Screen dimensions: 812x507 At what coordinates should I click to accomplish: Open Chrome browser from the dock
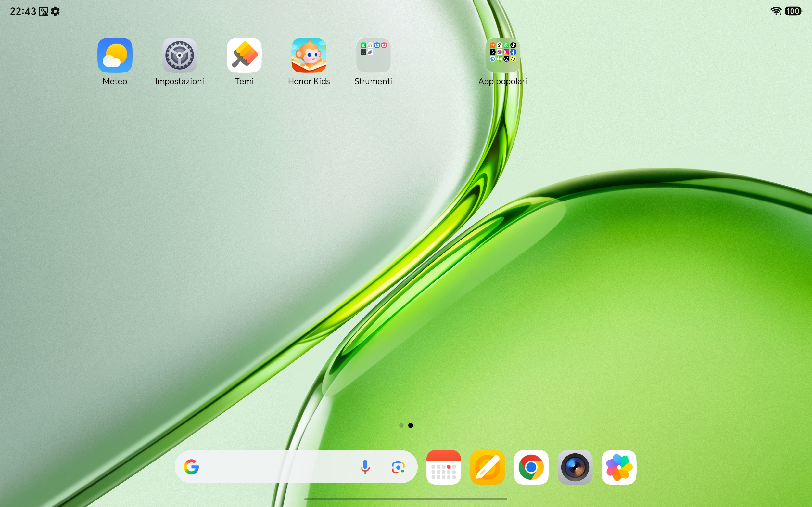pos(531,467)
